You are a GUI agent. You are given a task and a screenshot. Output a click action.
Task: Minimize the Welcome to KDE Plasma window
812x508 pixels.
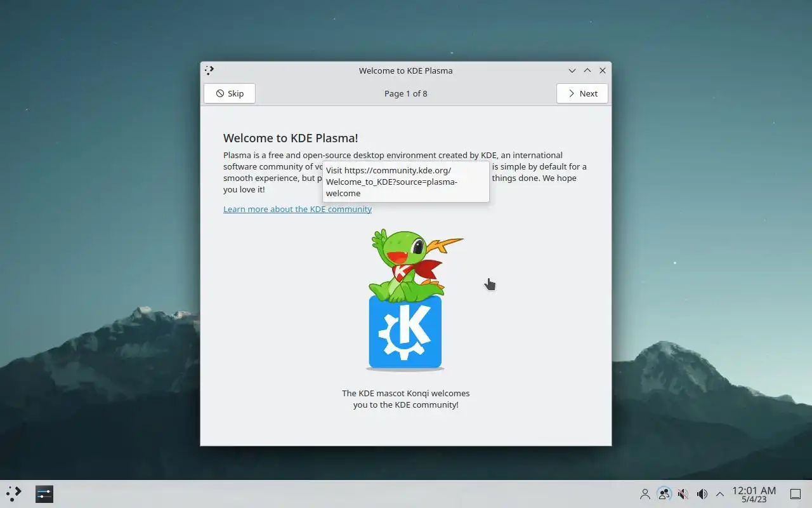tap(572, 70)
